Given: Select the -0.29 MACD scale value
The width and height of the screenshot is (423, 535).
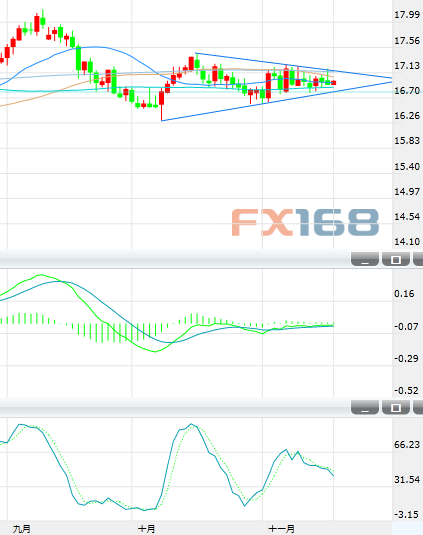Looking at the screenshot, I should click(x=406, y=359).
